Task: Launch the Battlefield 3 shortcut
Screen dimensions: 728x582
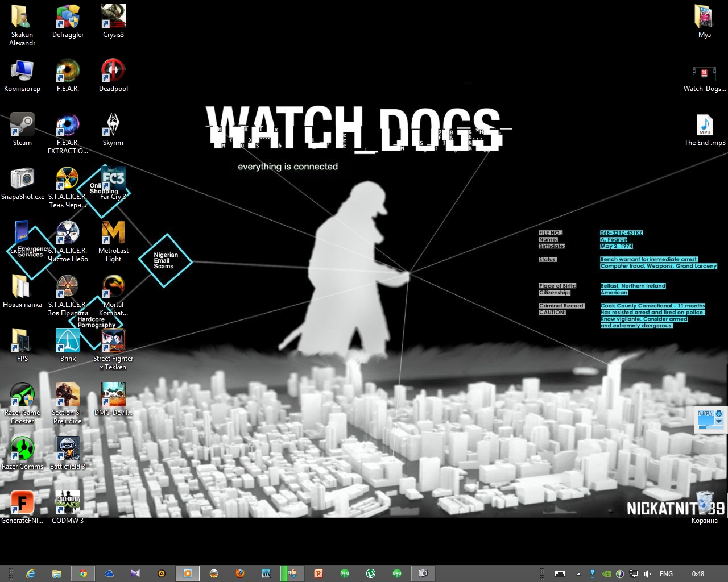Action: coord(68,454)
